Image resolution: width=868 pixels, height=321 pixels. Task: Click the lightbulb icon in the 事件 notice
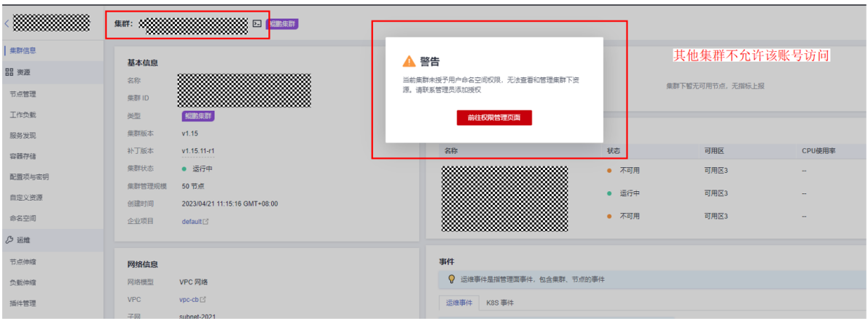tap(451, 279)
